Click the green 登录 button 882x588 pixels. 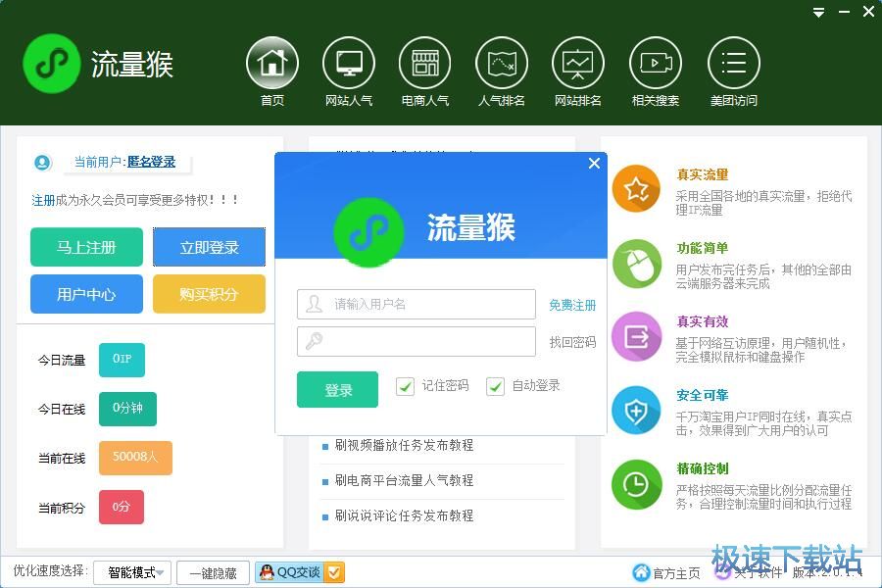pyautogui.click(x=337, y=389)
